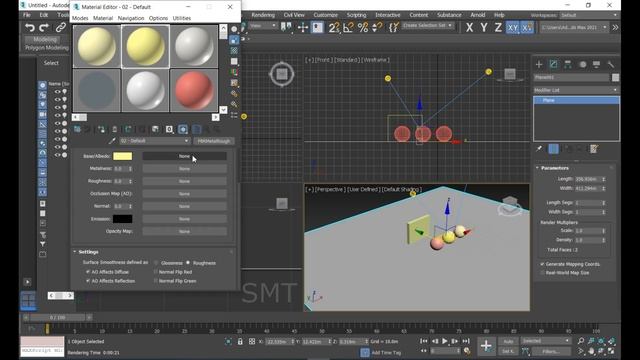640x360 pixels.
Task: Toggle Generate Mapping Coords checkbox
Action: pyautogui.click(x=542, y=264)
